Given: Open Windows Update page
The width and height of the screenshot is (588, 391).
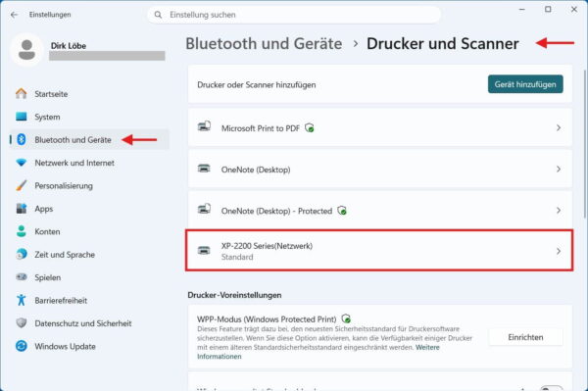Looking at the screenshot, I should [x=89, y=346].
